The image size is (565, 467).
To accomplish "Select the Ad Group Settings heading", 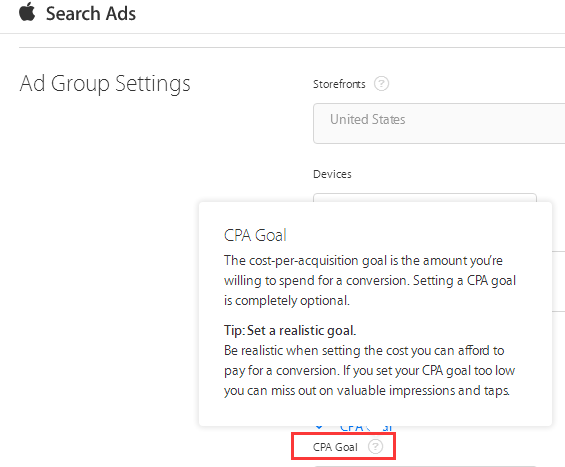I will 105,84.
